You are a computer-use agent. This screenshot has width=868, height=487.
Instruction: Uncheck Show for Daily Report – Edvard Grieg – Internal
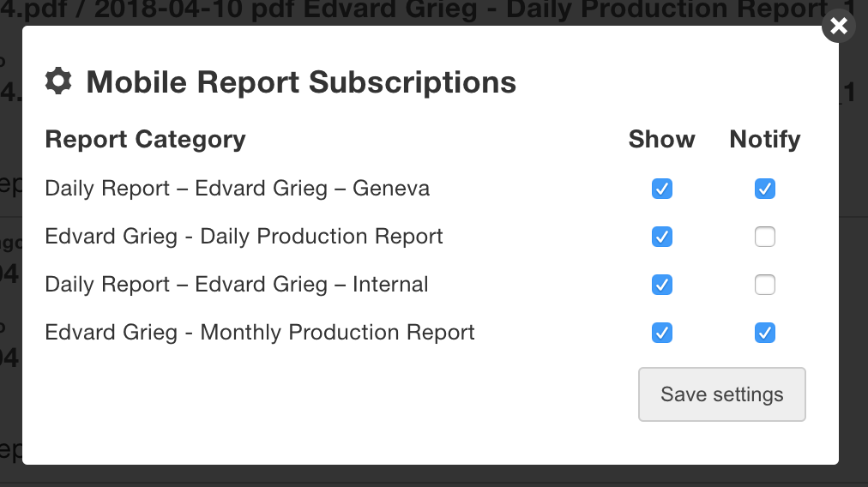661,285
